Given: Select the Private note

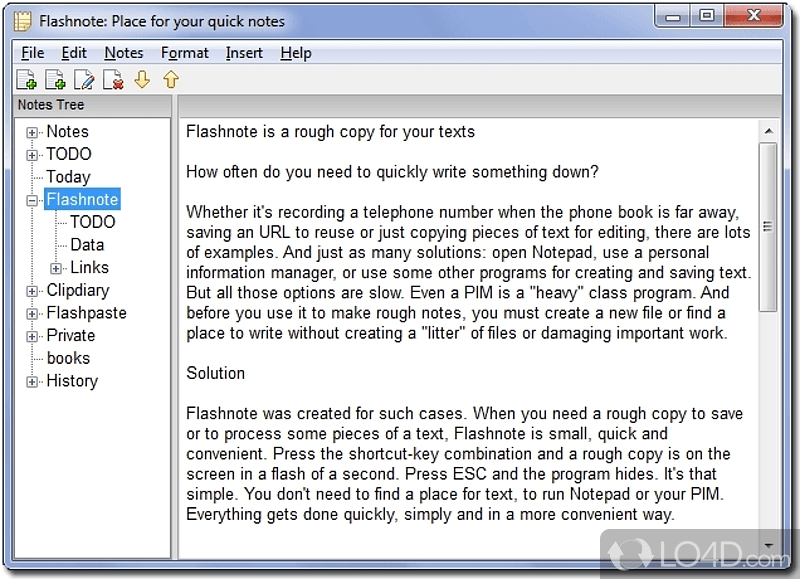Looking at the screenshot, I should (71, 336).
